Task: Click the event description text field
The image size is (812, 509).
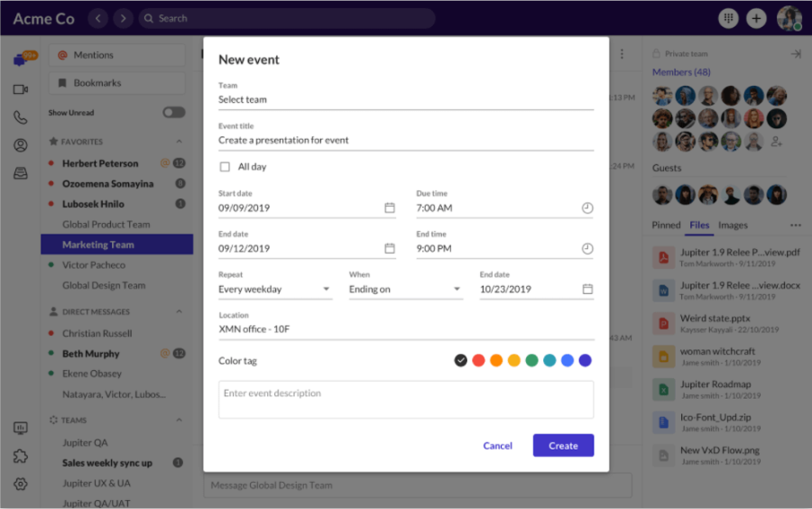Action: pos(405,400)
